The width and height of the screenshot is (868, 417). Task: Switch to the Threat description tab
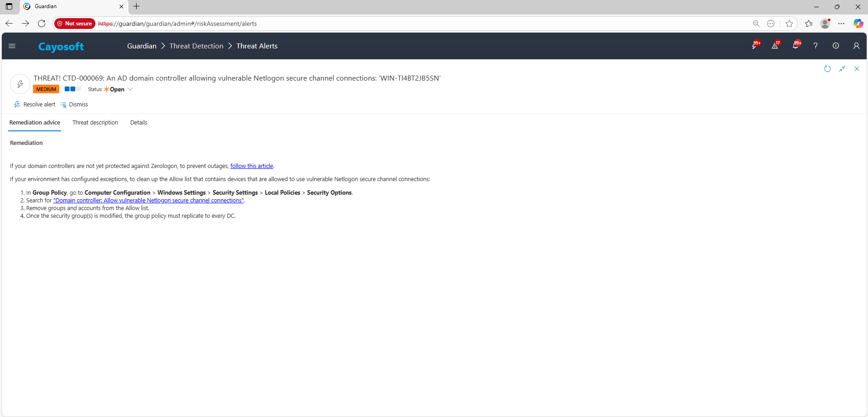[x=95, y=123]
